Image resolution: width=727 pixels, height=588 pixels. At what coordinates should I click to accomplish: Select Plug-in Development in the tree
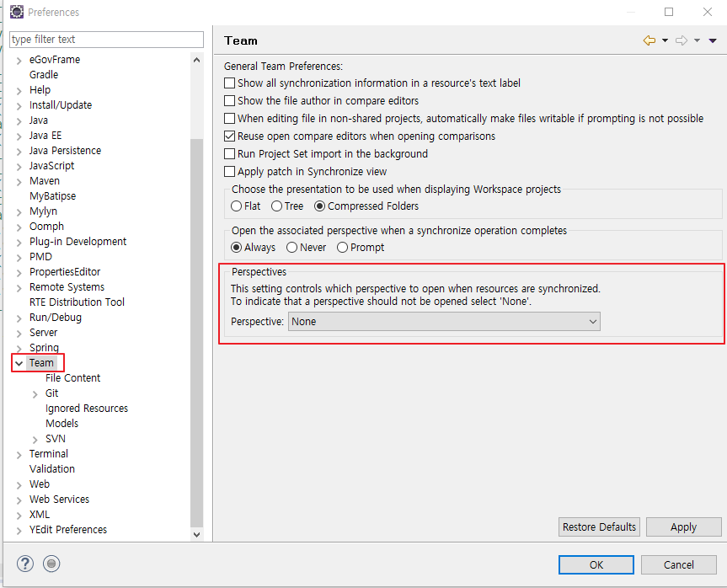(78, 242)
